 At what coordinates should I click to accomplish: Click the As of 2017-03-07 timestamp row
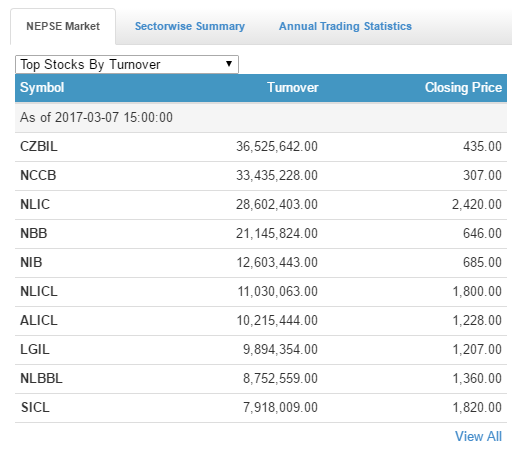pos(261,118)
